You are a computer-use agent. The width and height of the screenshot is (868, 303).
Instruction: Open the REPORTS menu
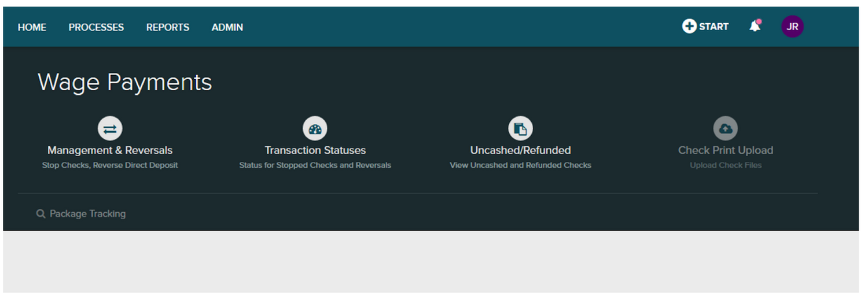168,27
